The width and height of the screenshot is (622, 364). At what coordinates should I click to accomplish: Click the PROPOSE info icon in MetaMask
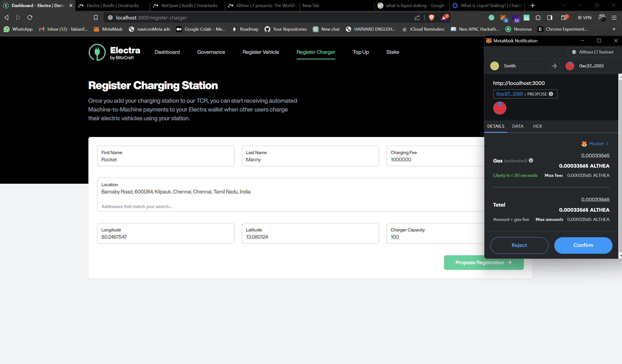tap(551, 94)
